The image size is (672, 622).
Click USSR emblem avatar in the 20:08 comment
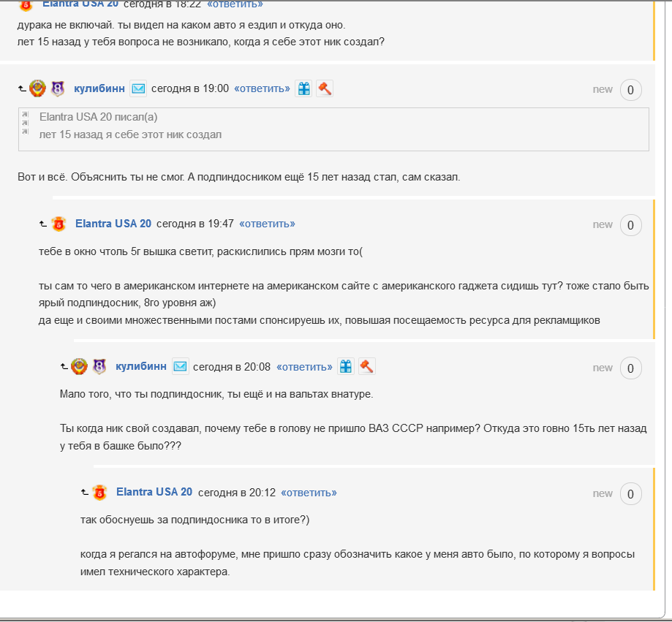79,367
